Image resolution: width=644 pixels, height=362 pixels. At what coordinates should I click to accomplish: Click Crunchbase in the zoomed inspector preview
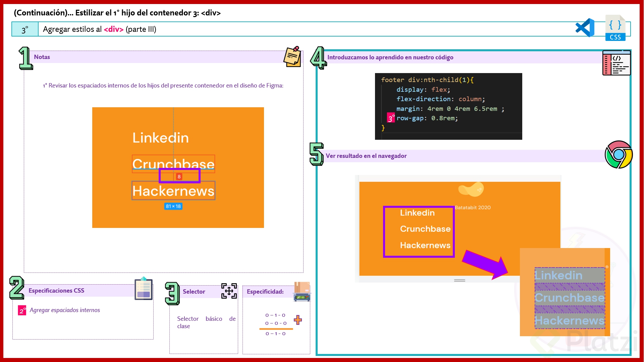[570, 298]
